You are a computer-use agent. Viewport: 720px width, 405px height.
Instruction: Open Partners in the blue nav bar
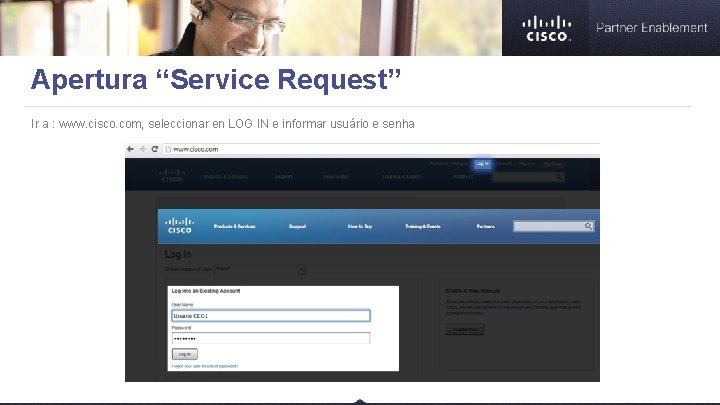coord(485,226)
